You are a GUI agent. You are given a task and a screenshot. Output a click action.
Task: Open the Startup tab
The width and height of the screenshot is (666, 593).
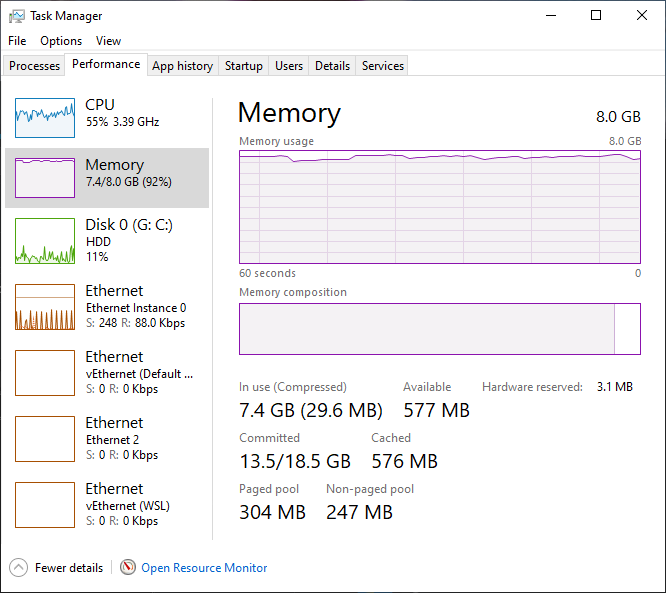(x=243, y=66)
